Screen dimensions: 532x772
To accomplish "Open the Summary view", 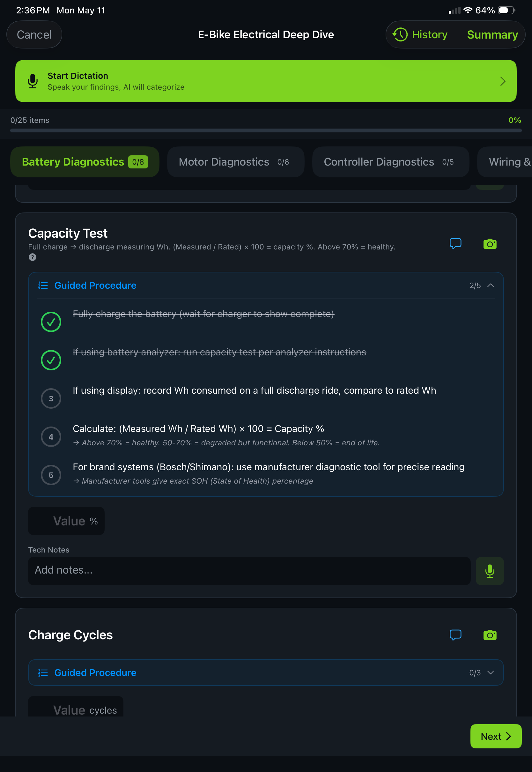I will click(492, 35).
